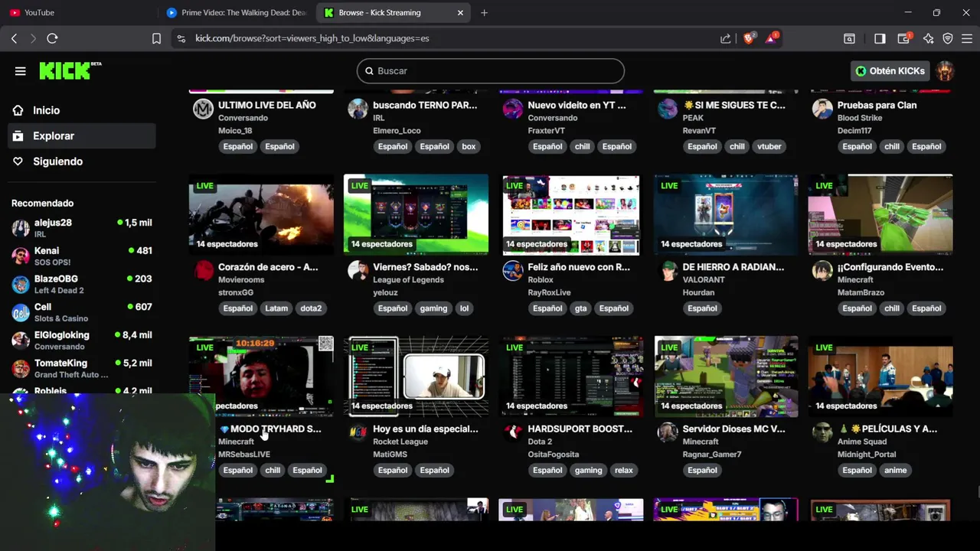This screenshot has height=551, width=980.
Task: Click the Obtén KICKs button
Action: point(890,71)
